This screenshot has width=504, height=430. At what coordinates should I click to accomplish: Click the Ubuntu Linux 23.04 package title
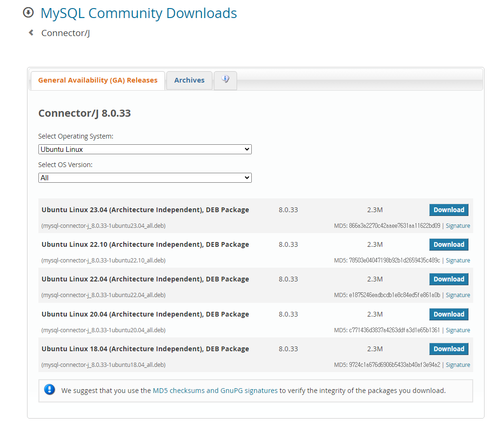[145, 210]
